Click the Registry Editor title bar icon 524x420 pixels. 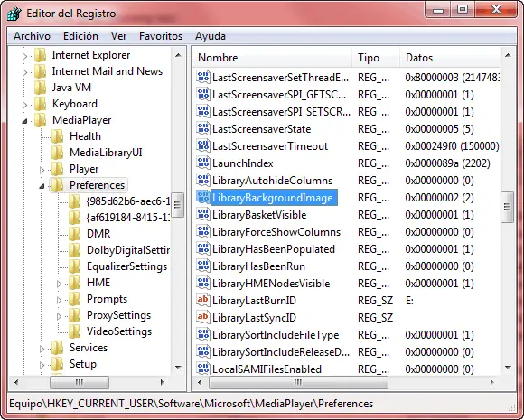[14, 14]
